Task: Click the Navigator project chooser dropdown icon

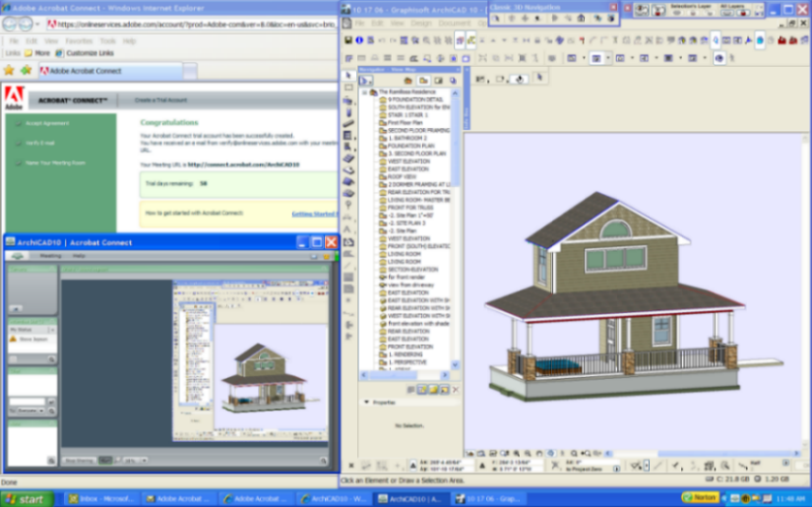Action: point(365,81)
